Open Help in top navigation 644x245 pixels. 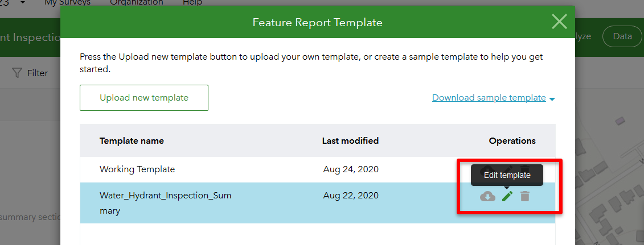(192, 3)
